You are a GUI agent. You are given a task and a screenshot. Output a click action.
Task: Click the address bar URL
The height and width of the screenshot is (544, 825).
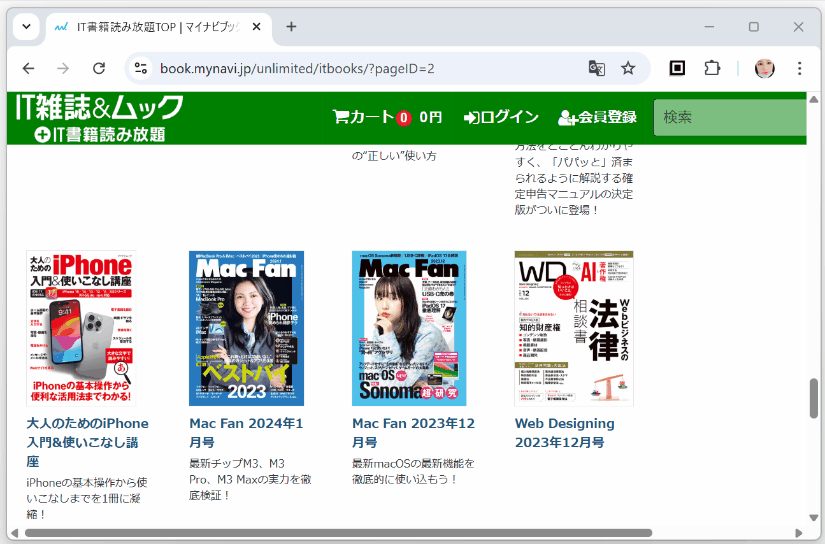tap(297, 68)
